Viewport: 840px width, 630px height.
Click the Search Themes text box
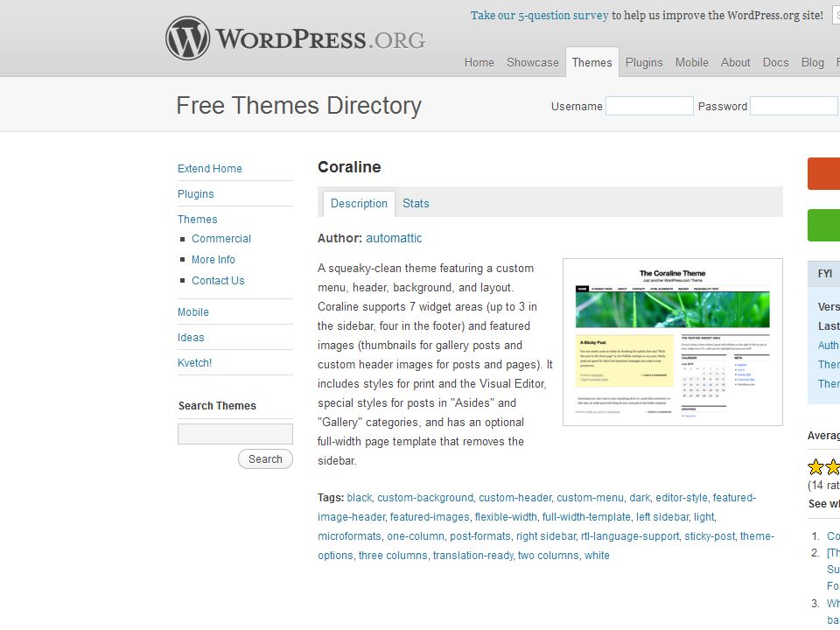(x=235, y=434)
